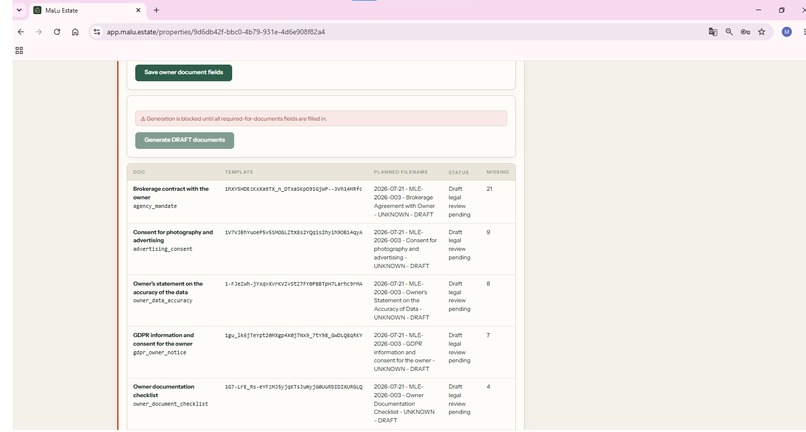Image resolution: width=806 pixels, height=432 pixels.
Task: Click Brokerage contract with the owner
Action: point(171,193)
